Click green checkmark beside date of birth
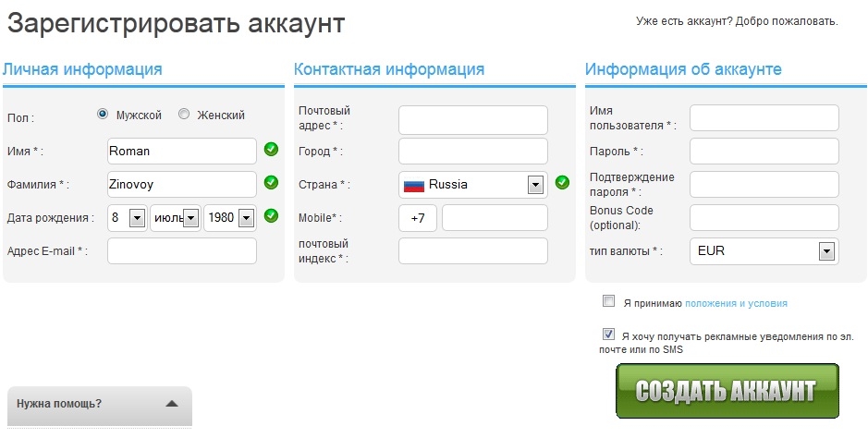Screen dimensions: 868x438 coord(271,215)
